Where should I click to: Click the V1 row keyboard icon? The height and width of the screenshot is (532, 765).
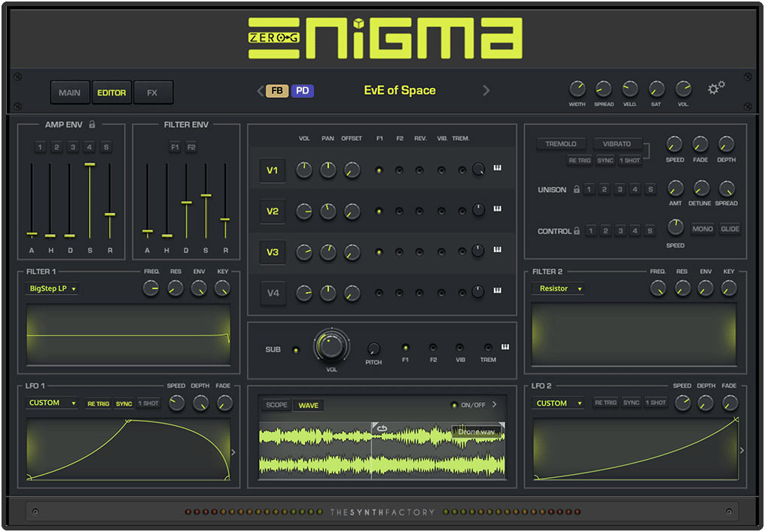point(497,168)
